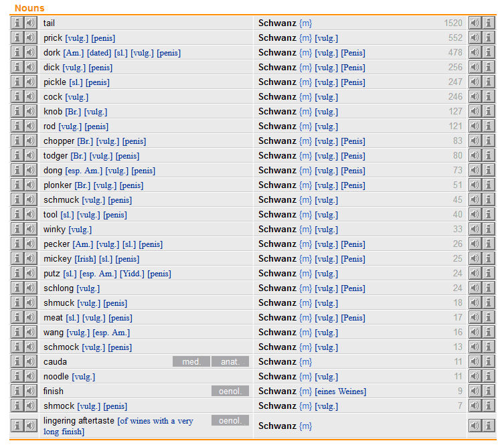The image size is (504, 445).
Task: Play English pronunciation of 'knob'
Action: click(x=31, y=112)
